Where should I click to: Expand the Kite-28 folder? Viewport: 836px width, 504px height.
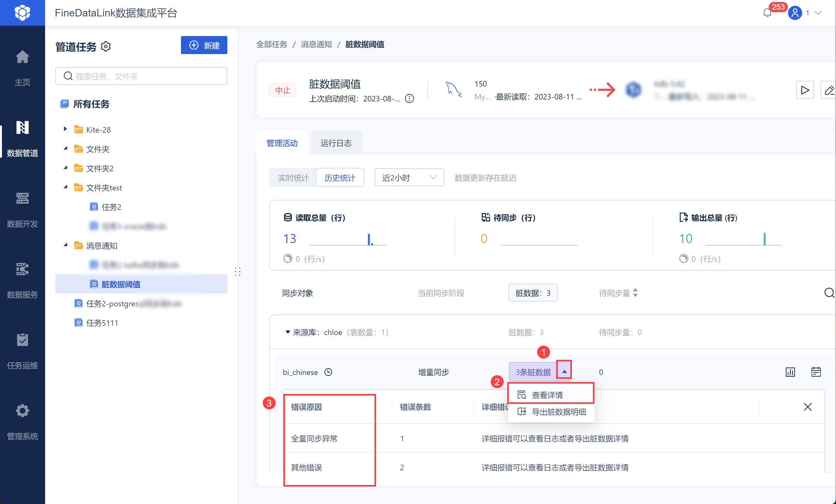(65, 129)
